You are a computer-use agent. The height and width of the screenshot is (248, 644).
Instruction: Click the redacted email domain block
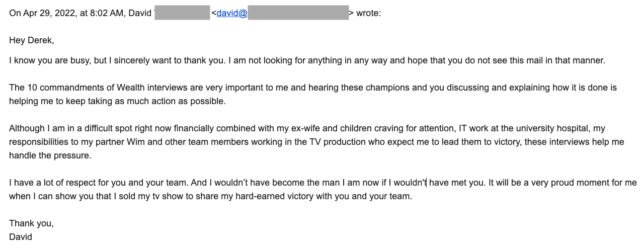click(298, 13)
